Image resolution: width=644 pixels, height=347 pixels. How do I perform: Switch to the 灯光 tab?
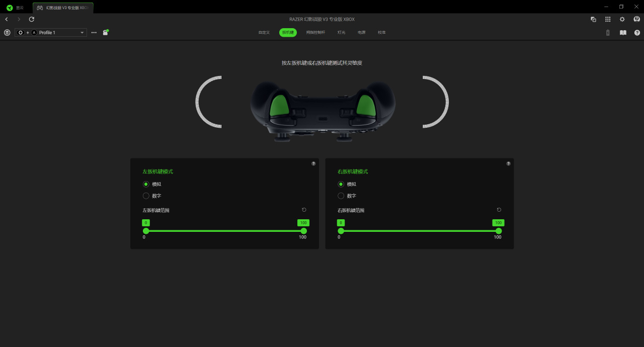pos(342,32)
